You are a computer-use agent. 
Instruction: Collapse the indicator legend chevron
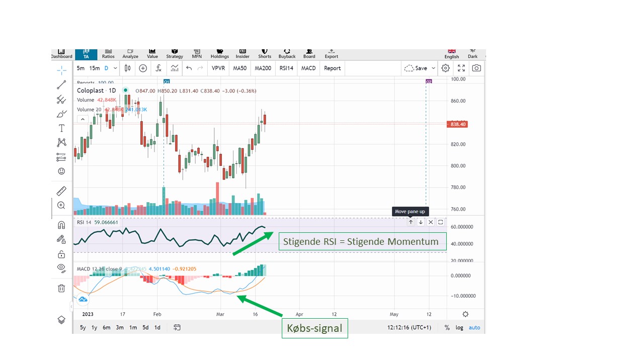tap(83, 120)
